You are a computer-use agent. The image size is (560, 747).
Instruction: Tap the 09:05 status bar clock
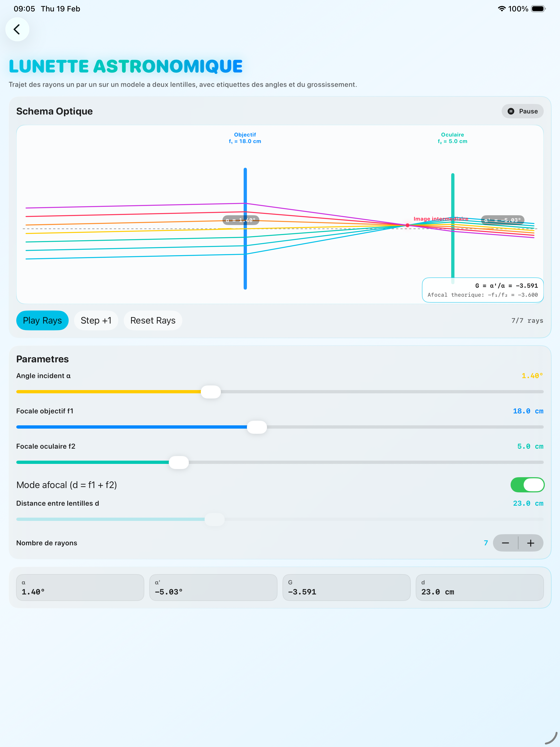pos(24,9)
